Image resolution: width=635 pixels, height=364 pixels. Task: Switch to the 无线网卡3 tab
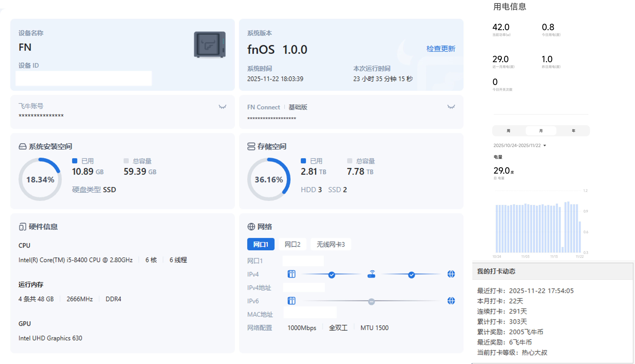(x=330, y=244)
